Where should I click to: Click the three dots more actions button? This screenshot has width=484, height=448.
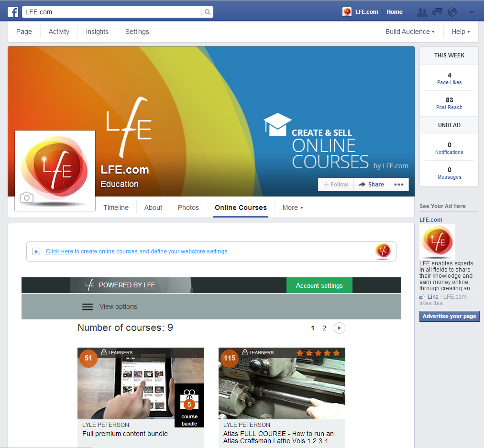[x=399, y=185]
